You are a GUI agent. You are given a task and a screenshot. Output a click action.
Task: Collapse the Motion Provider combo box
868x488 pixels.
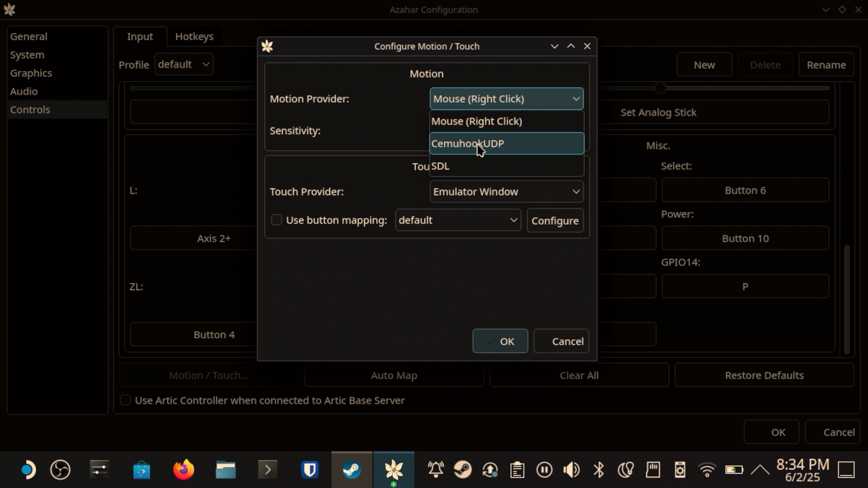[x=506, y=99]
